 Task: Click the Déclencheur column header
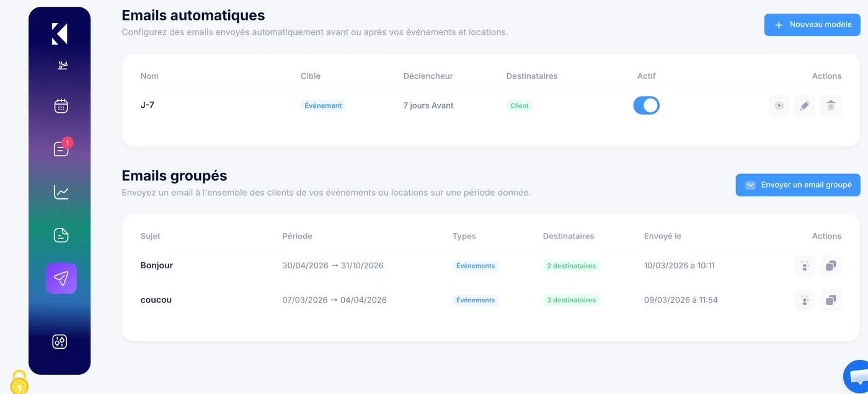(428, 76)
